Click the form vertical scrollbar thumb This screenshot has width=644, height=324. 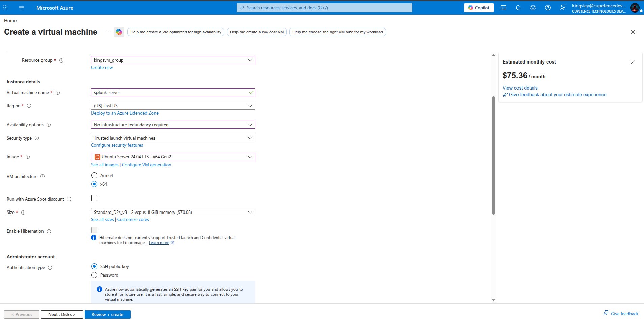pos(493,155)
